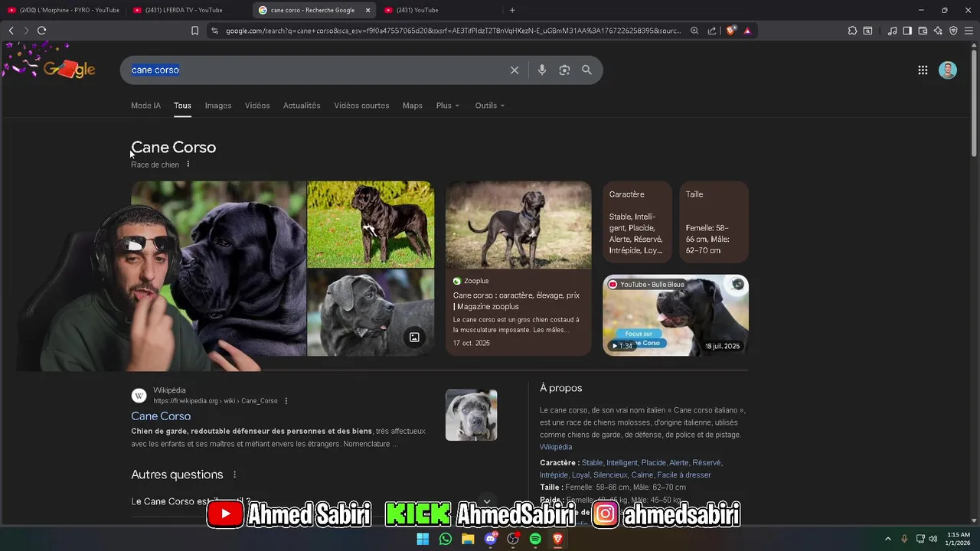The width and height of the screenshot is (980, 551).
Task: Open the browser hamburger menu
Action: click(969, 31)
